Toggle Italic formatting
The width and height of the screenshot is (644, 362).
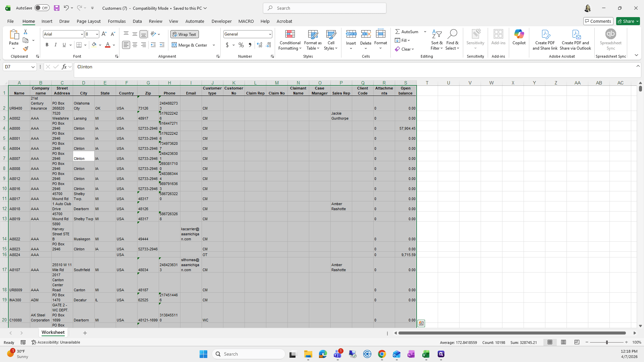tap(55, 45)
